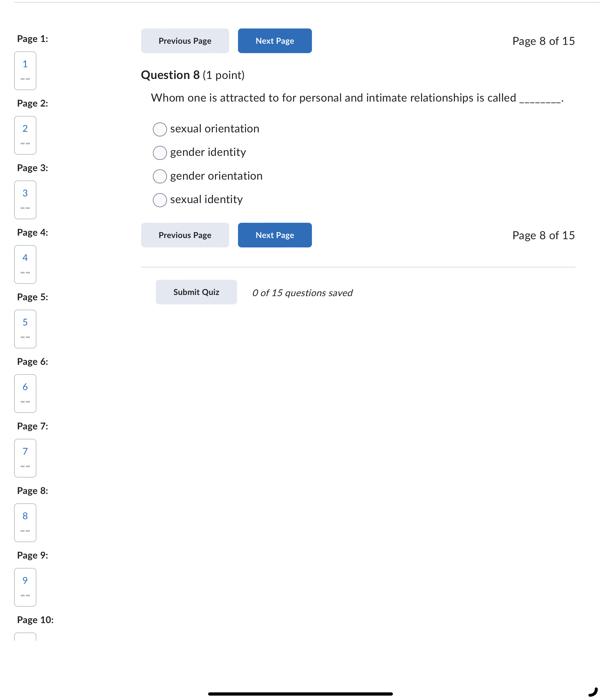Screen dimensions: 601x700
Task: Select the gender identity answer option
Action: pyautogui.click(x=160, y=153)
